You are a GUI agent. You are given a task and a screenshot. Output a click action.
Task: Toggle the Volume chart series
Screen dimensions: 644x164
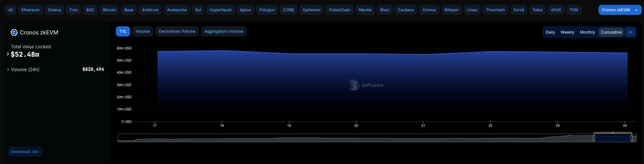pyautogui.click(x=143, y=31)
